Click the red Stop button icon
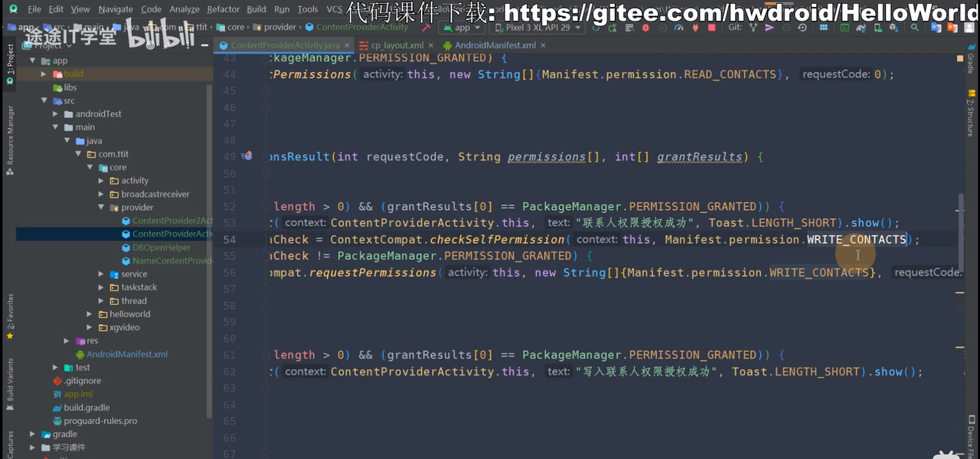The width and height of the screenshot is (980, 459). pos(711,28)
